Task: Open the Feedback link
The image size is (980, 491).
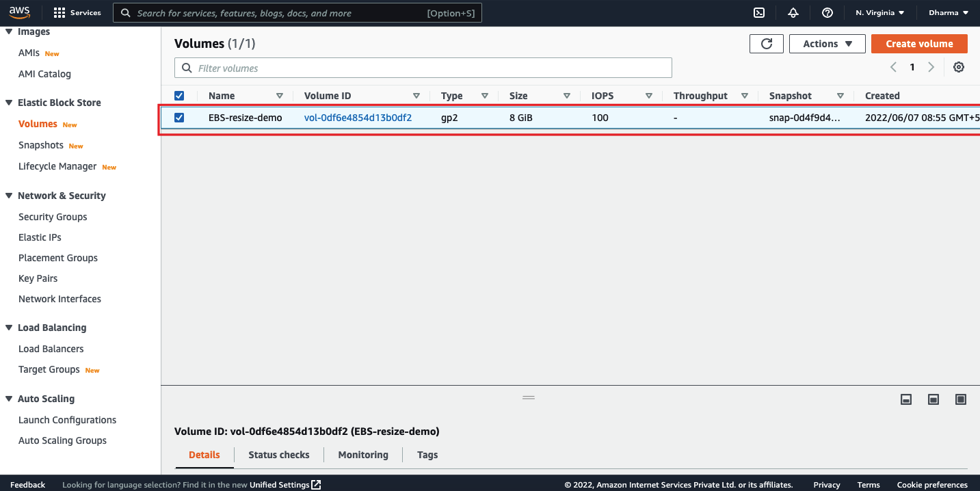Action: pos(27,485)
